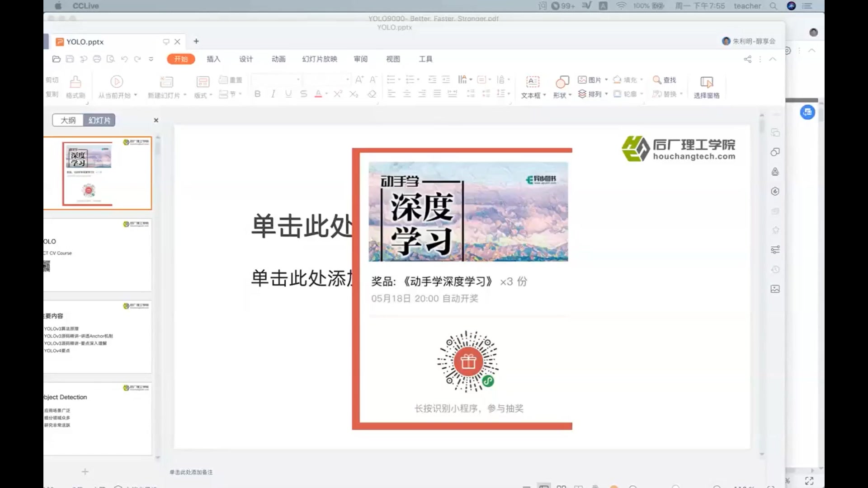Click the 选择窗格 selection pane icon
The image size is (868, 488).
pos(707,86)
